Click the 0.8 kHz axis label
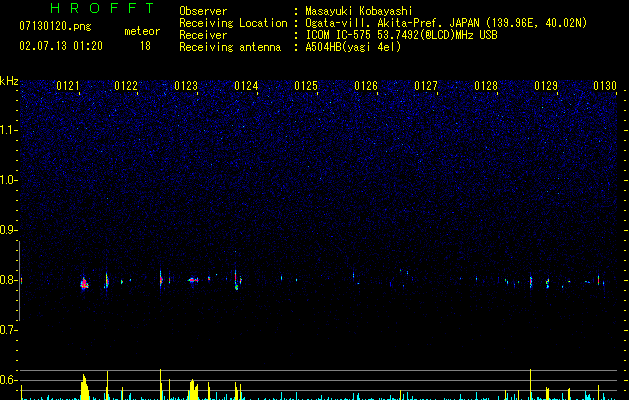The image size is (629, 400). point(8,280)
